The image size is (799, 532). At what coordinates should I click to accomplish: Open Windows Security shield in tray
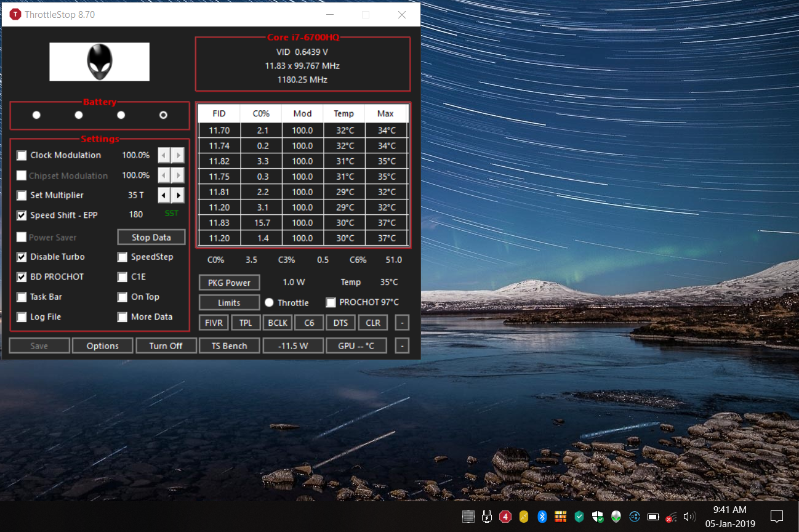click(x=598, y=516)
